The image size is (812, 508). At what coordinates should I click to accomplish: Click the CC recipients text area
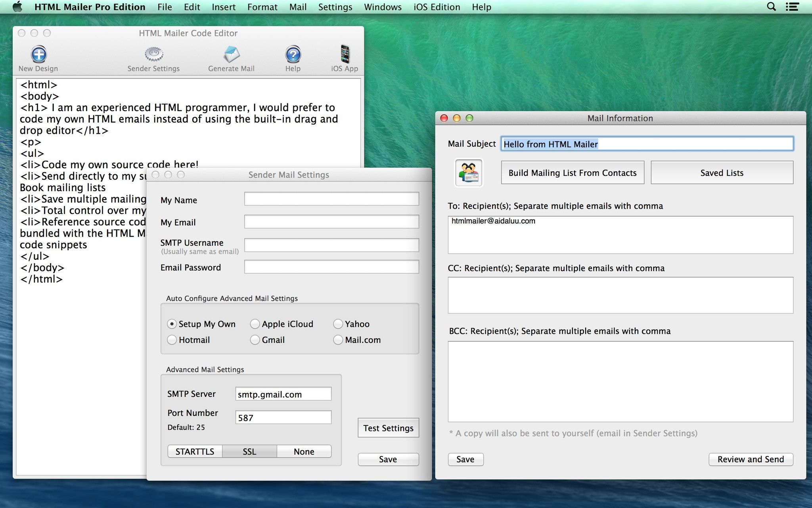620,295
